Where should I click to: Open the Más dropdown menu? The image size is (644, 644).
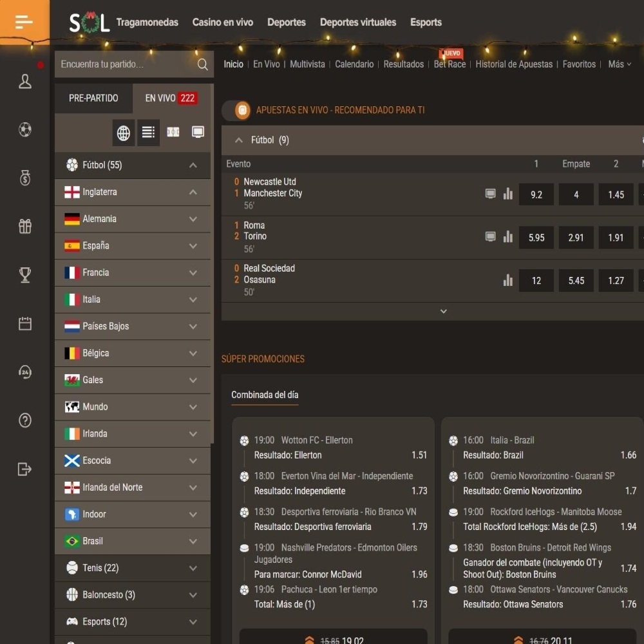tap(620, 64)
